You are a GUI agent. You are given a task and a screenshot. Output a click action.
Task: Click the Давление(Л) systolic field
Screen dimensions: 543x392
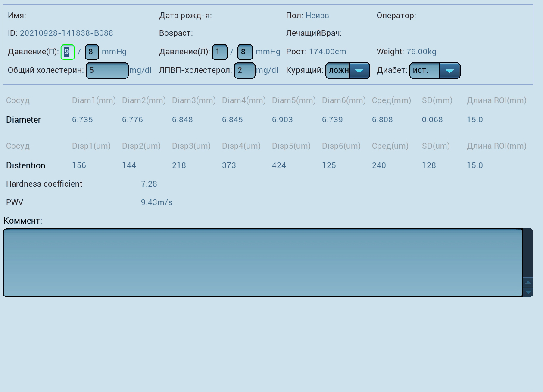pyautogui.click(x=219, y=52)
